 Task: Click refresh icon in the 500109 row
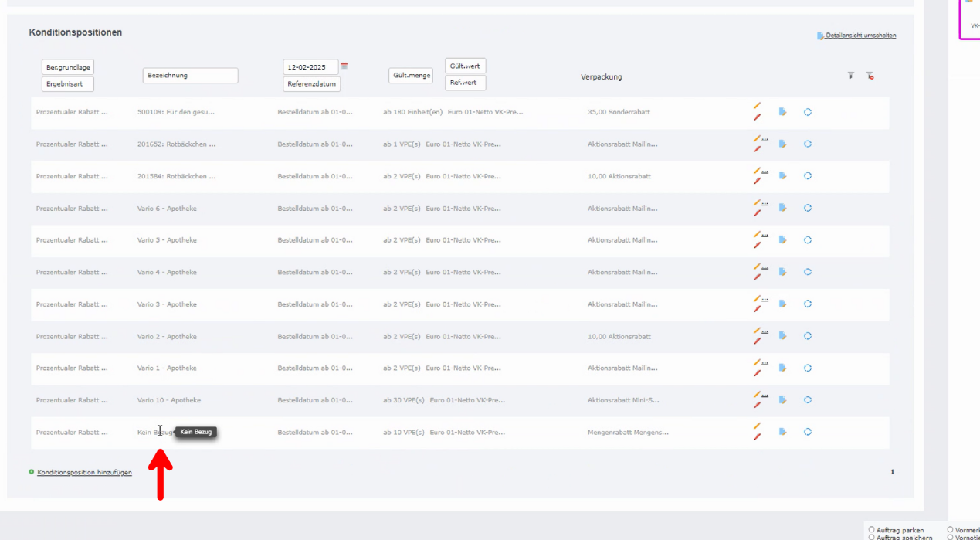coord(807,112)
